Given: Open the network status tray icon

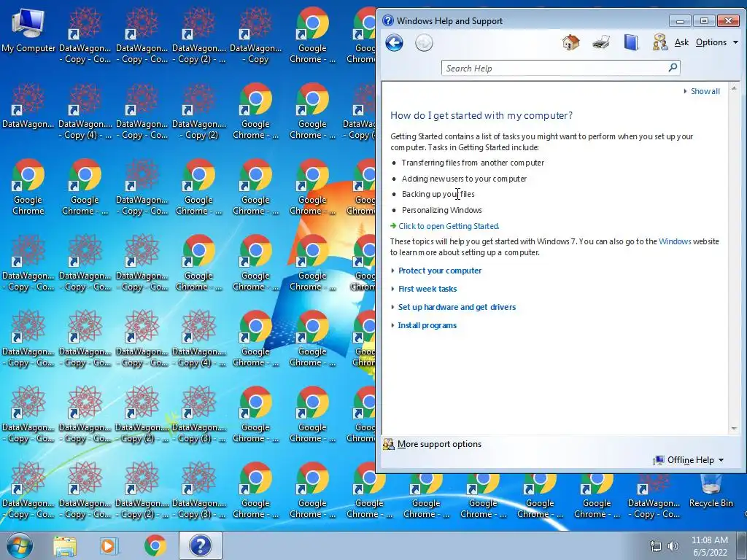Looking at the screenshot, I should [656, 546].
